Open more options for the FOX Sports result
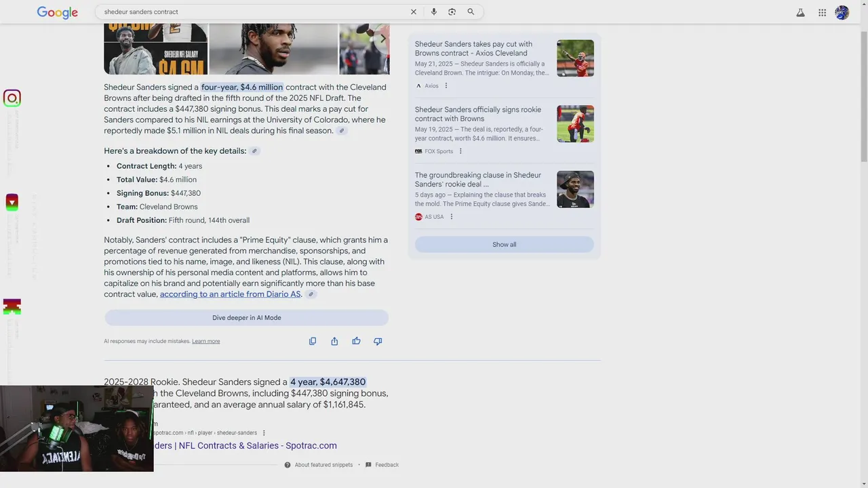This screenshot has width=868, height=488. click(x=460, y=151)
